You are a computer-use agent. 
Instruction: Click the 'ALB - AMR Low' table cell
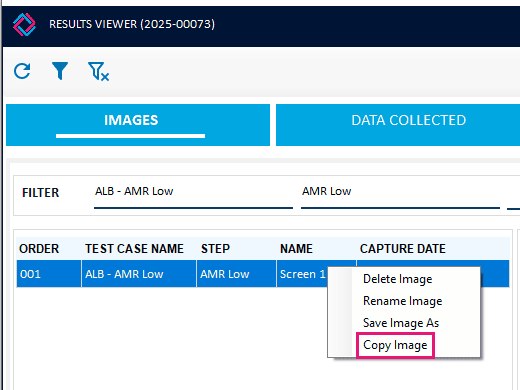(x=139, y=274)
